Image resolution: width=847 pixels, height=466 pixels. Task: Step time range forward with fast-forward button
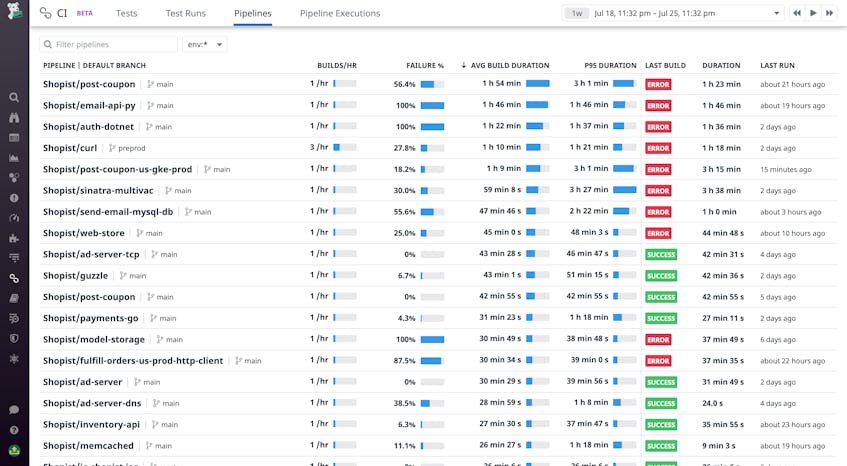[x=829, y=13]
